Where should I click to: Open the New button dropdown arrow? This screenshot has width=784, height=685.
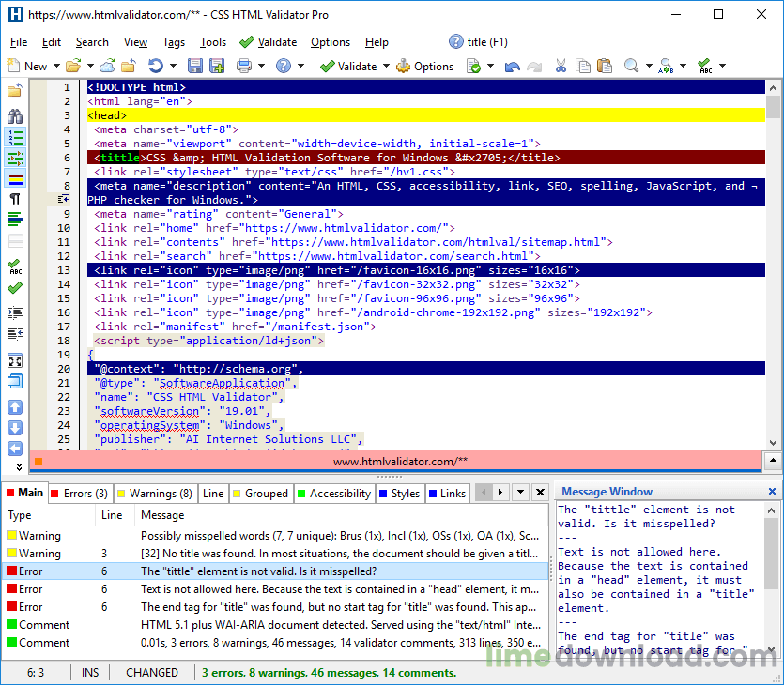(56, 67)
